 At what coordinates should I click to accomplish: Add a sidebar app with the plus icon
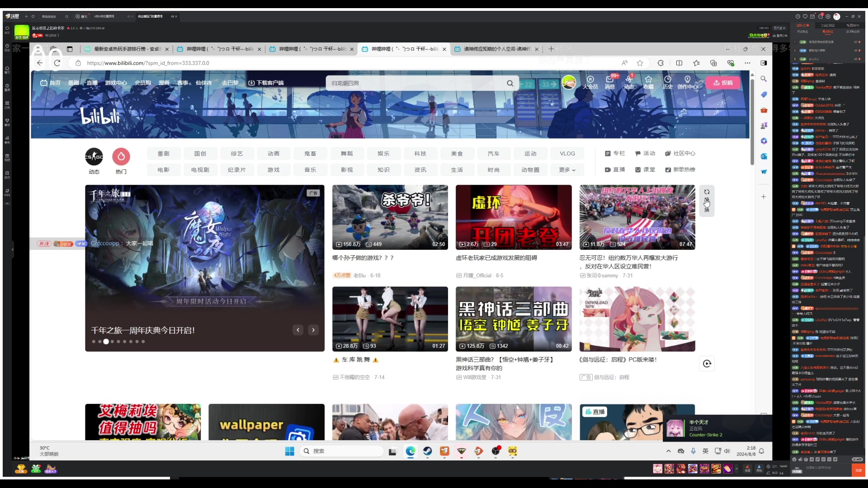coord(764,197)
